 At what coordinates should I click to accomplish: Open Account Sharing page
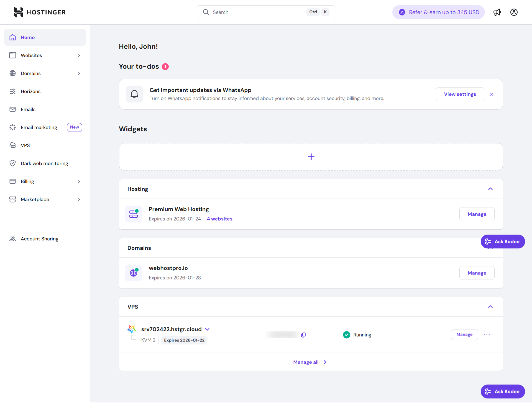[45, 239]
